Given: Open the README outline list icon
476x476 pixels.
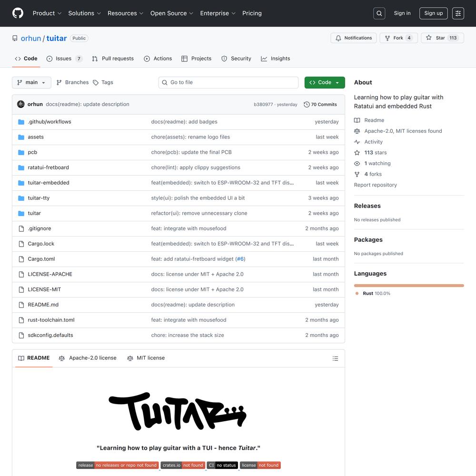Looking at the screenshot, I should pyautogui.click(x=335, y=358).
